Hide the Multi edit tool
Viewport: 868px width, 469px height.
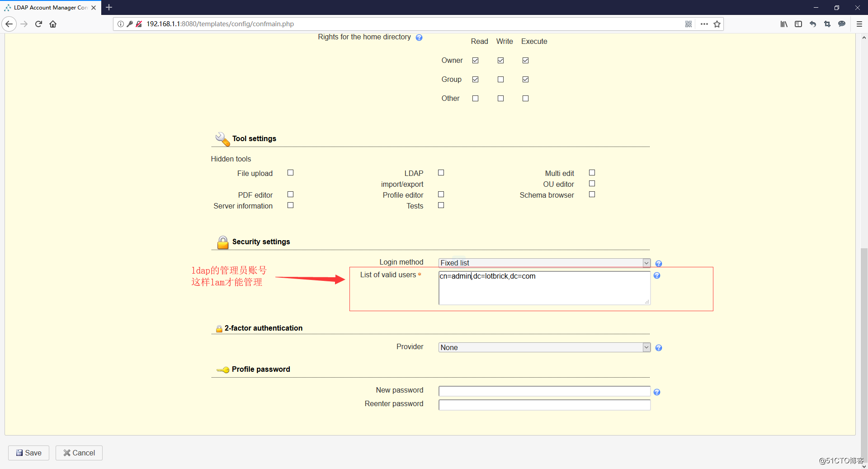click(592, 173)
